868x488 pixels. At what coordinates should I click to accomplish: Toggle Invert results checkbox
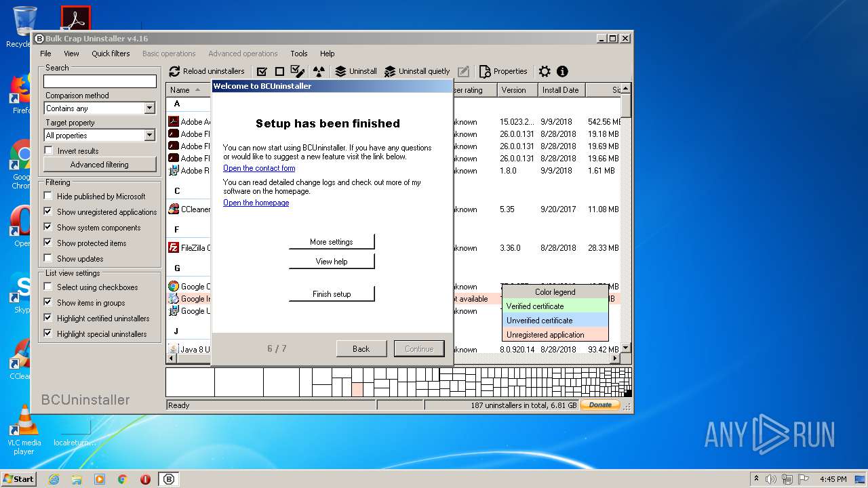[x=48, y=150]
